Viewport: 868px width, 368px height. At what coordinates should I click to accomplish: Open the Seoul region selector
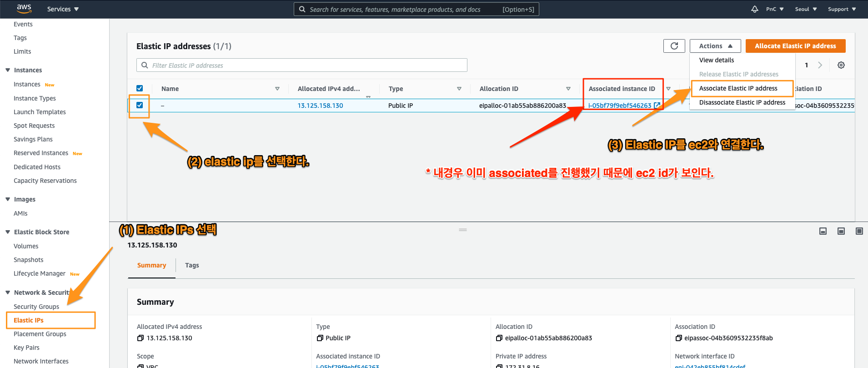805,9
